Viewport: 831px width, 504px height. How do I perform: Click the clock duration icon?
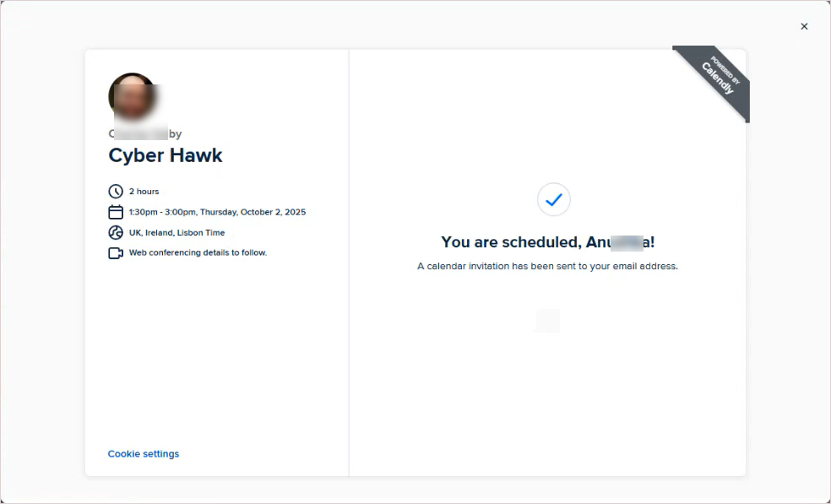pyautogui.click(x=116, y=192)
